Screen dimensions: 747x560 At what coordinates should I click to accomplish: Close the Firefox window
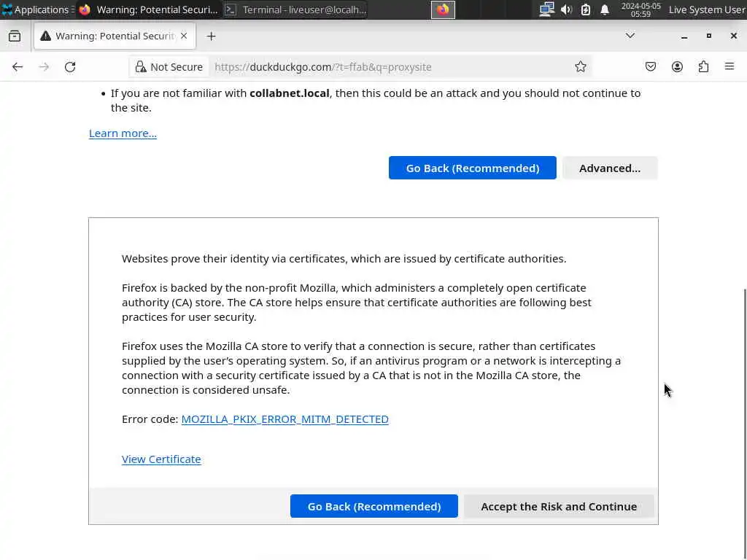[734, 36]
